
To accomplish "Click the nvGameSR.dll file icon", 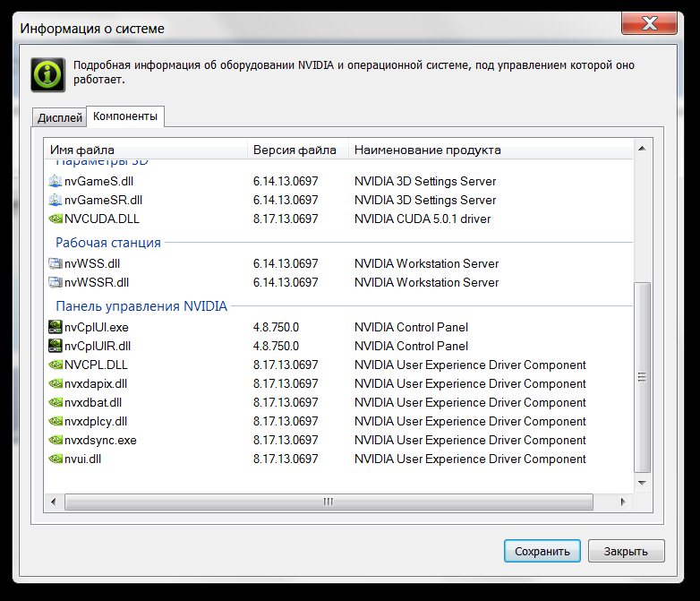I will click(55, 201).
